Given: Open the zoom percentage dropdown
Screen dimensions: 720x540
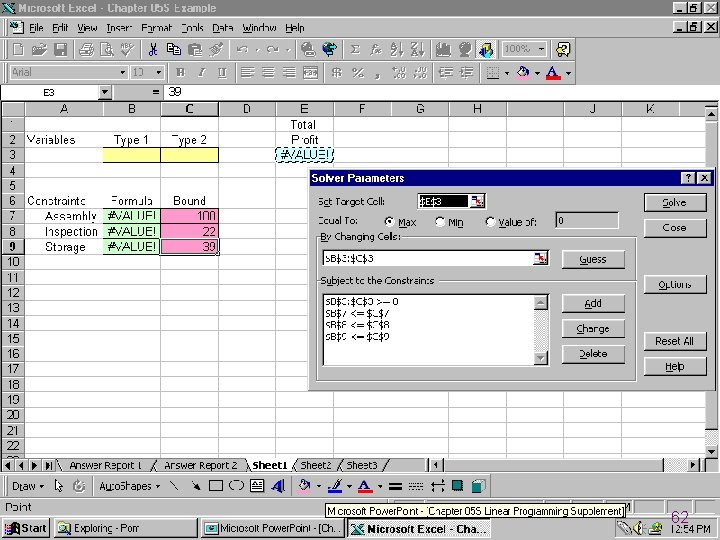Looking at the screenshot, I should coord(541,49).
